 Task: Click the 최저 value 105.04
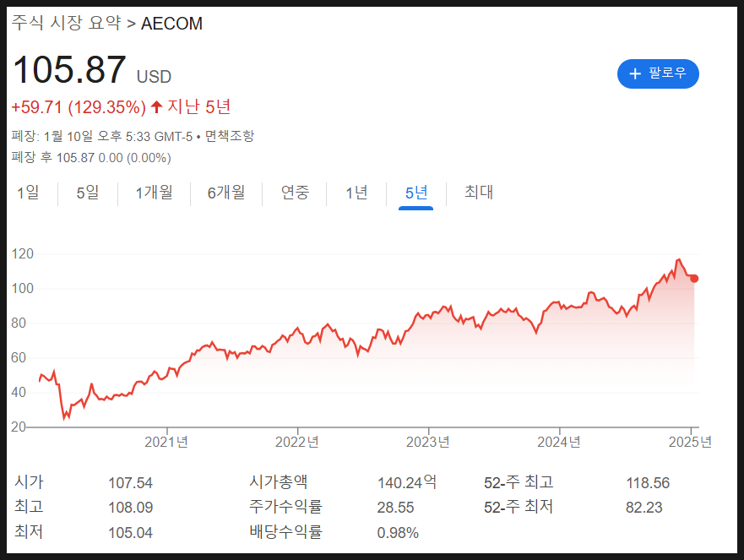point(131,533)
